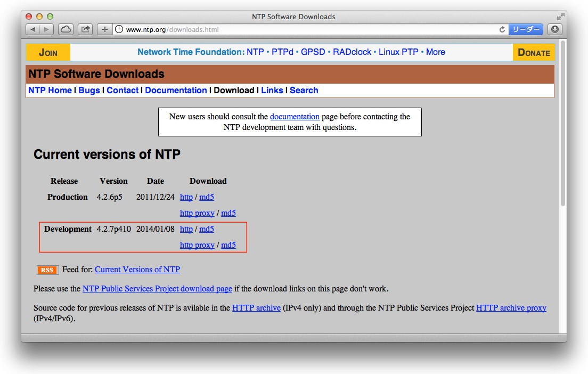The image size is (588, 374).
Task: Visit the NTP Public Services Project download page
Action: point(157,288)
